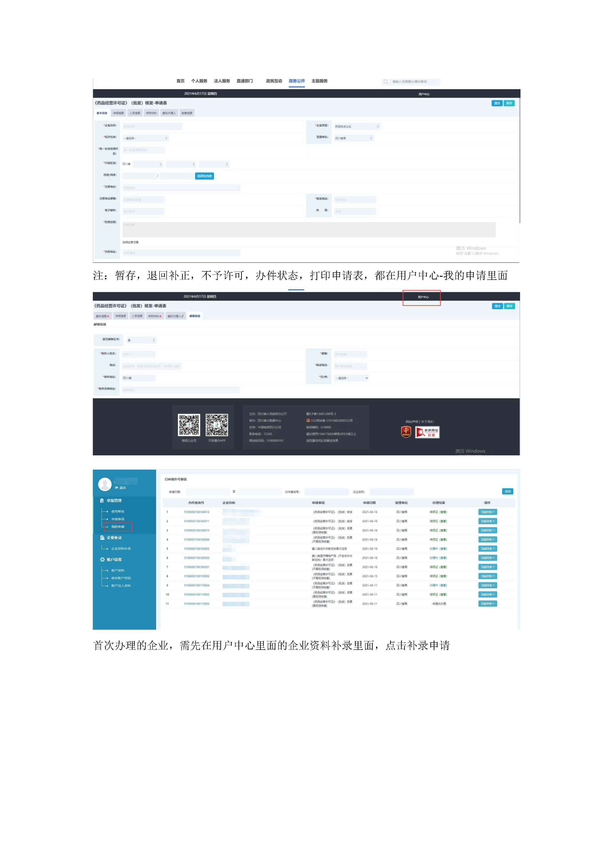
Task: Click the 注册地址 input field
Action: click(x=181, y=188)
